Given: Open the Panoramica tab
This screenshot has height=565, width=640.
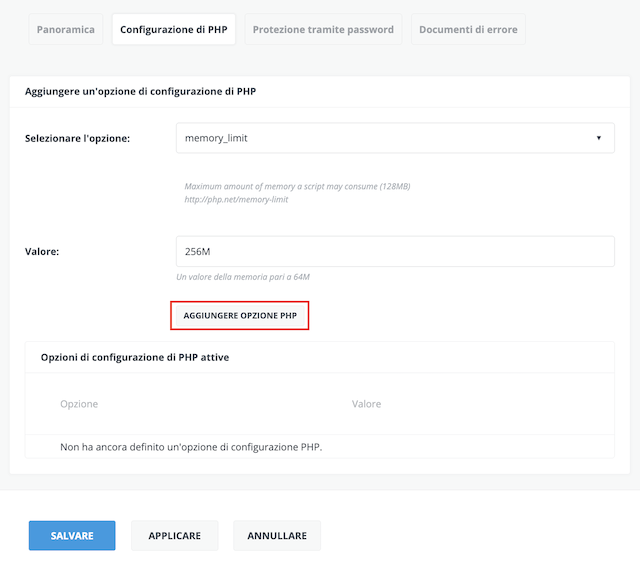Looking at the screenshot, I should tap(66, 29).
